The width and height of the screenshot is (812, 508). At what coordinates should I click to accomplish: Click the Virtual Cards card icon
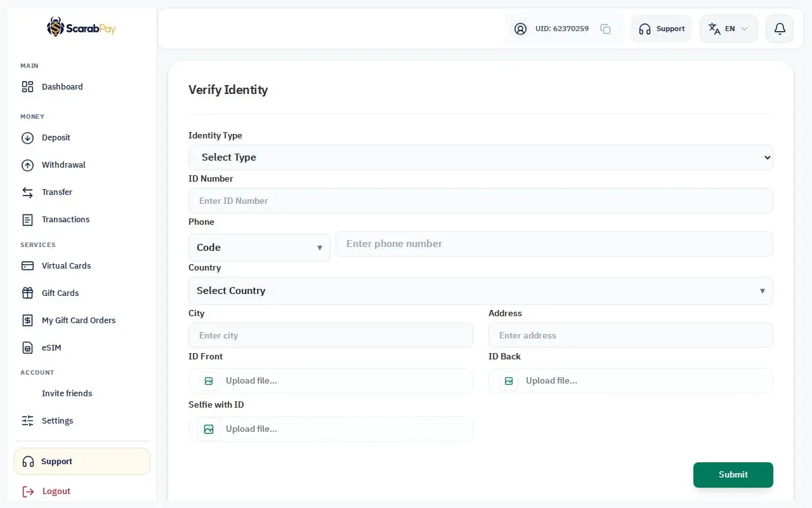(27, 266)
